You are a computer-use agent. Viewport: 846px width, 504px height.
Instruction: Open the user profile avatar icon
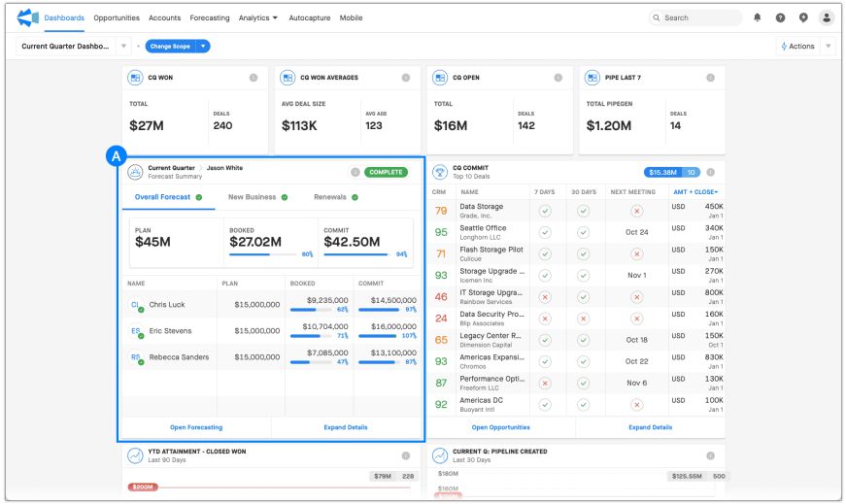[826, 17]
